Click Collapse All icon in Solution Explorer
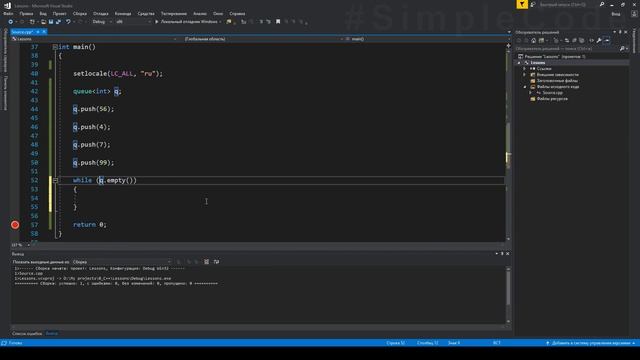The image size is (640, 360). (x=574, y=40)
